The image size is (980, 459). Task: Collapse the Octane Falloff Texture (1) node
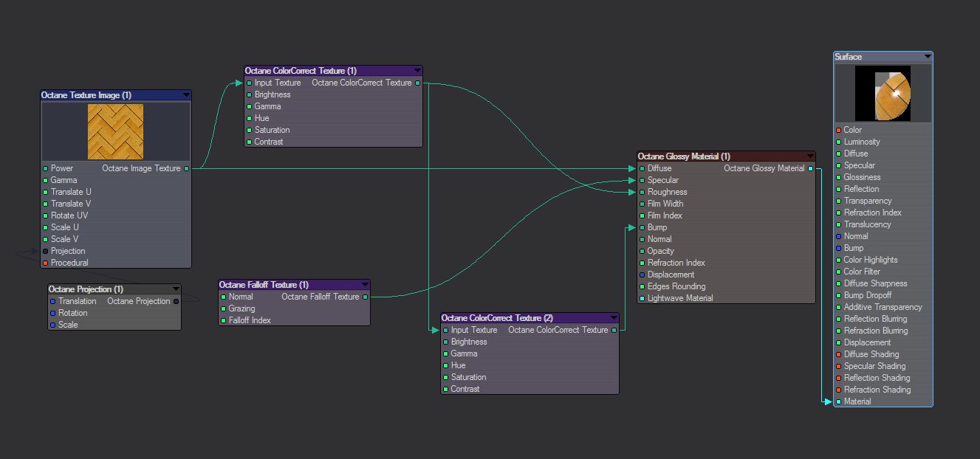pos(365,285)
